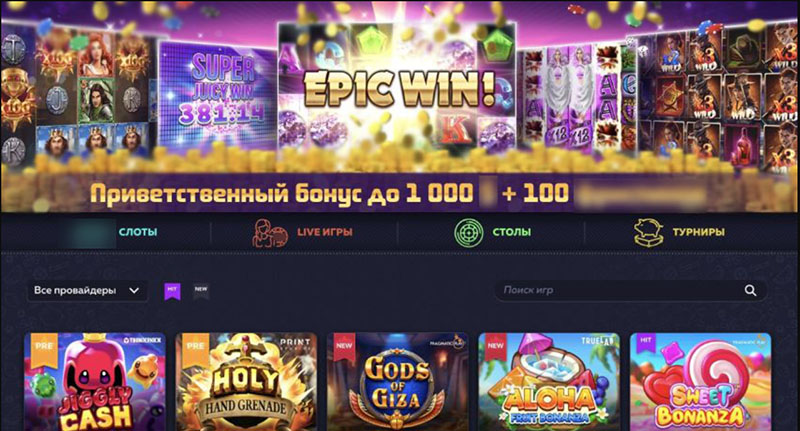Expand provider list via chevron arrow
Screen dimensions: 800x431
(134, 291)
